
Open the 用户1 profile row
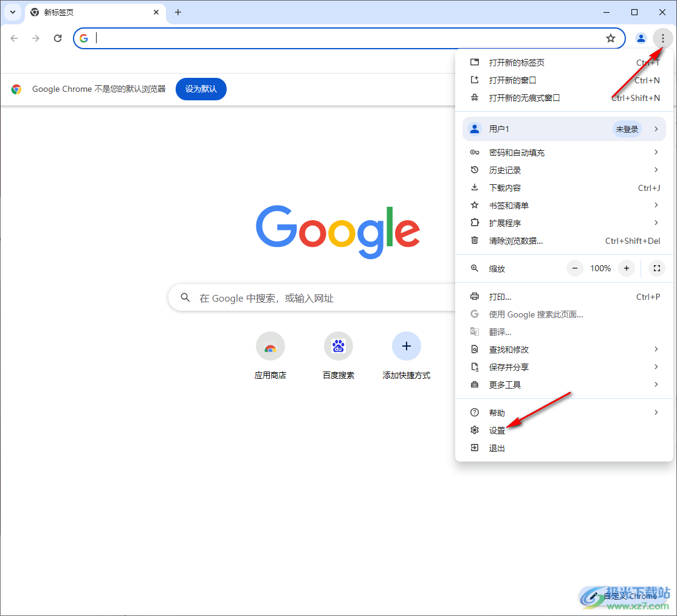point(564,129)
